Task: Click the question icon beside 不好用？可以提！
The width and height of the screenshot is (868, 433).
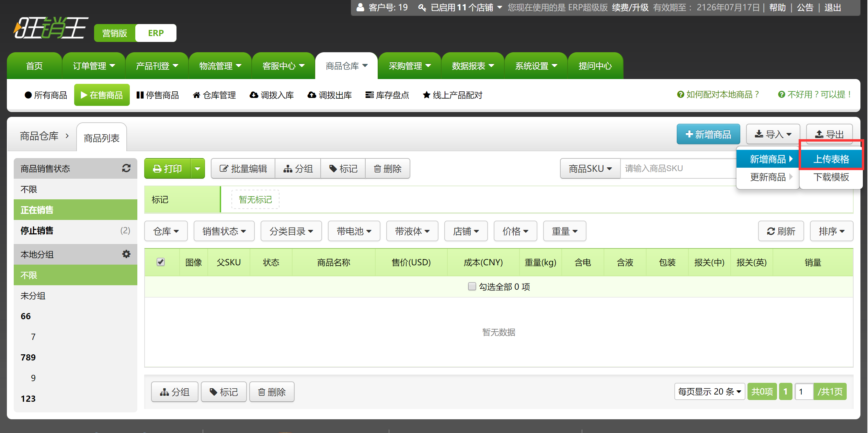Action: 781,95
